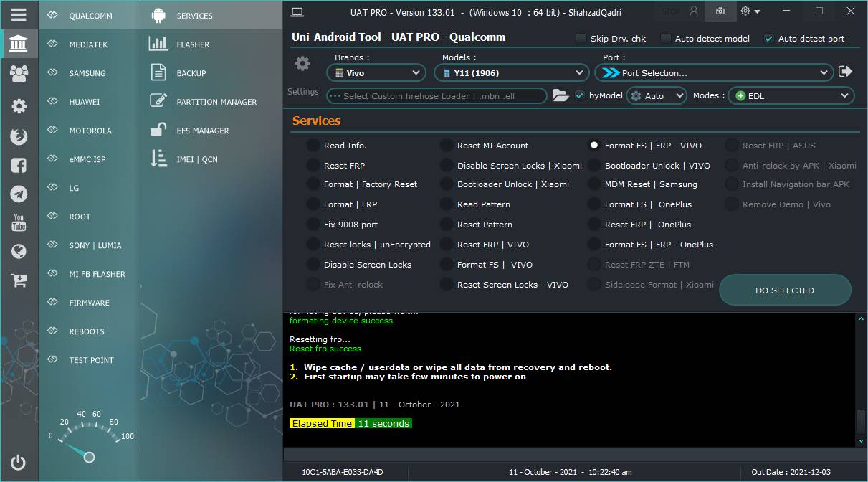Screen dimensions: 868x482
Task: Open the shopping cart icon
Action: point(19,280)
